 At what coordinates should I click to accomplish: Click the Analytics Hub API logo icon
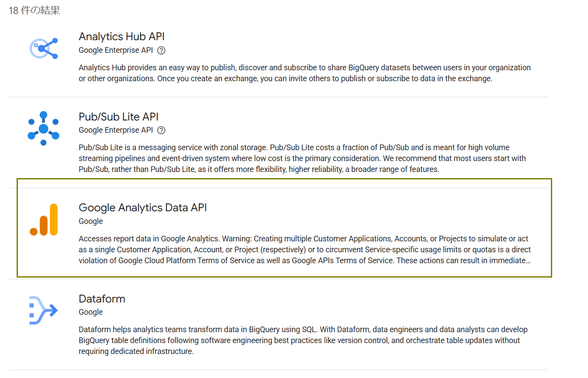[x=44, y=48]
